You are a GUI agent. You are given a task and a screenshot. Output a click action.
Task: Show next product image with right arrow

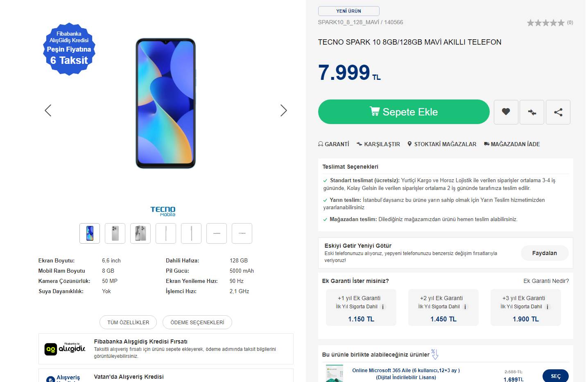coord(283,110)
